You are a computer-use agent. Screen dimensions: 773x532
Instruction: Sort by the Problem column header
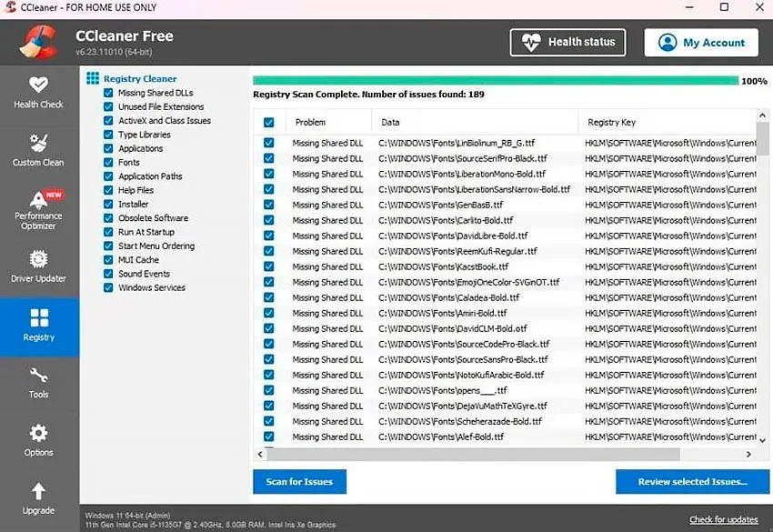328,122
